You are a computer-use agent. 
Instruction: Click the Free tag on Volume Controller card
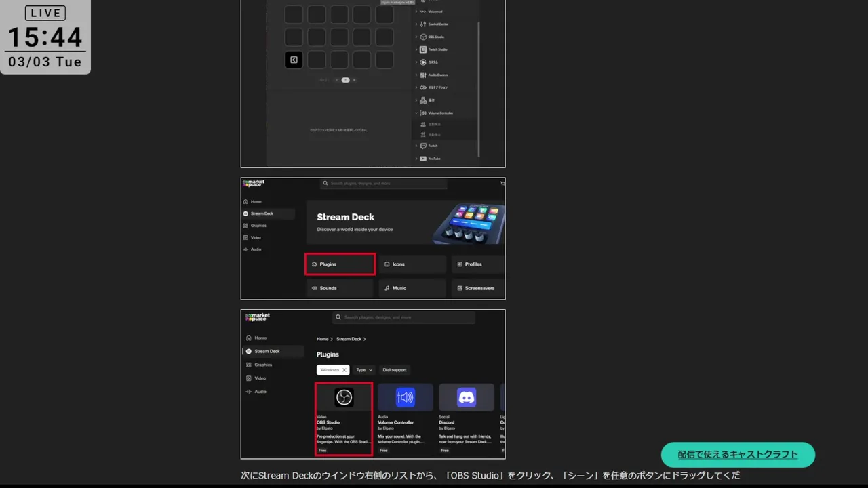tap(384, 450)
